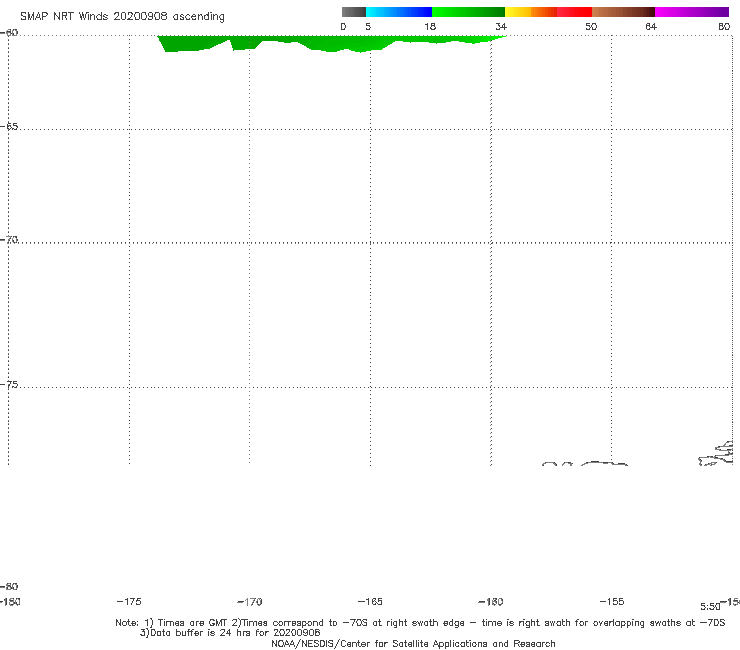Click the green 18–34 color bar segment
The image size is (740, 650).
(x=468, y=12)
